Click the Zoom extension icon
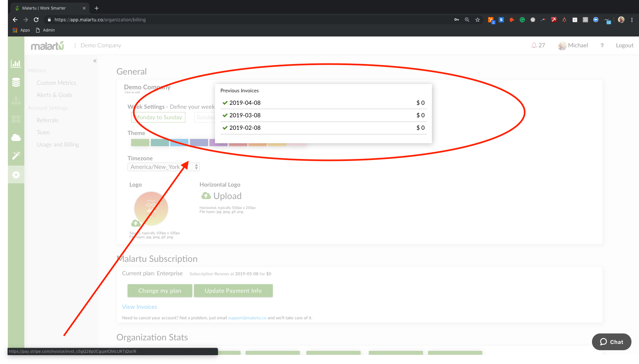The image size is (639, 364). coord(596,20)
